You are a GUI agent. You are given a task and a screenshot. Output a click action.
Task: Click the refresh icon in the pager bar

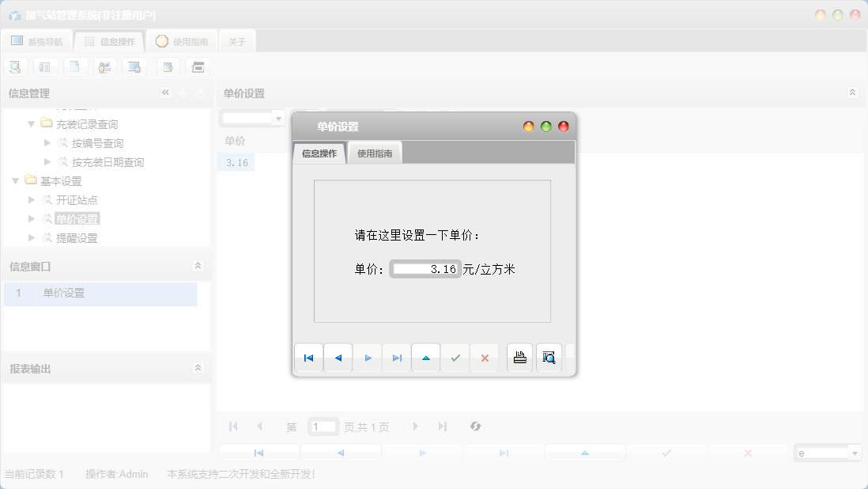coord(475,426)
